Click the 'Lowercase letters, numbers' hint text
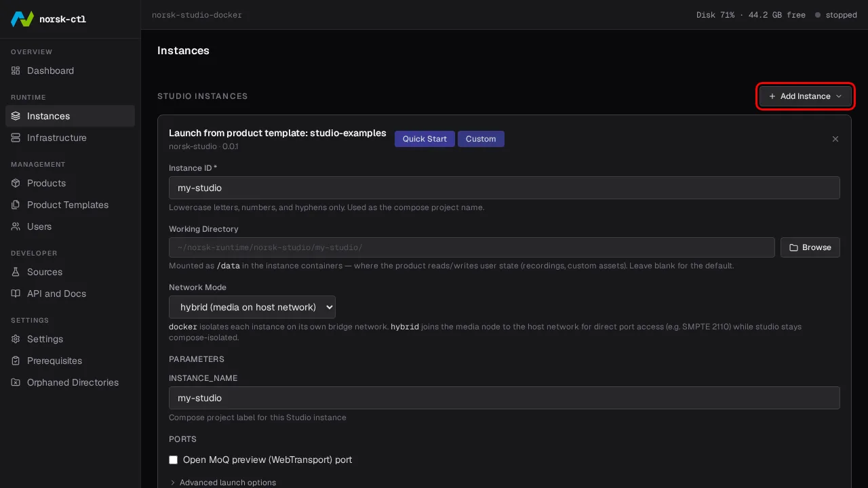Image resolution: width=868 pixels, height=488 pixels. pos(327,207)
